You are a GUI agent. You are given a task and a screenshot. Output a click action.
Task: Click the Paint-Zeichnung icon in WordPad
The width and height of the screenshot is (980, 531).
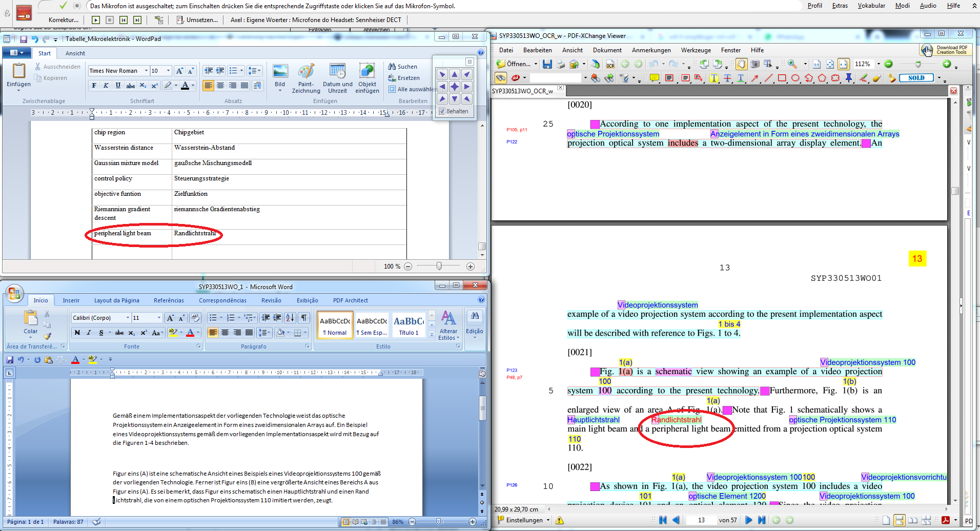[x=305, y=78]
